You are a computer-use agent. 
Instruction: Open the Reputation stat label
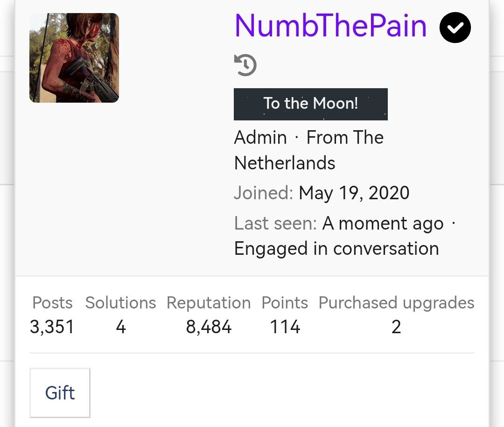coord(209,303)
